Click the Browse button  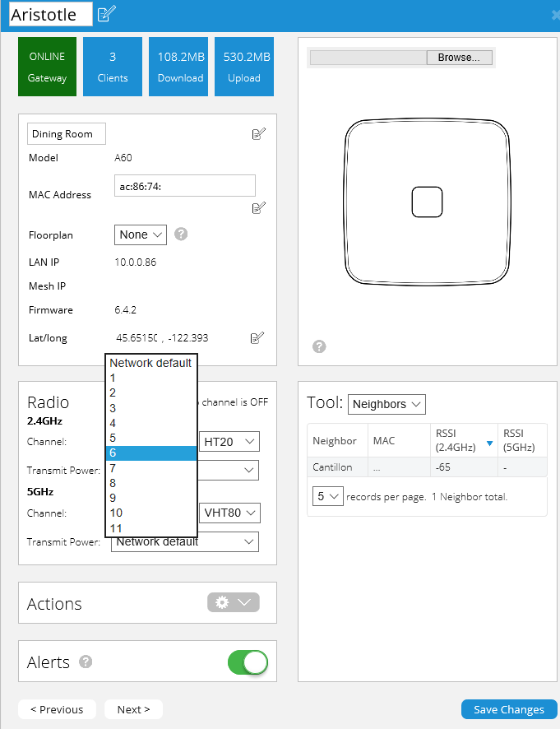tap(459, 58)
